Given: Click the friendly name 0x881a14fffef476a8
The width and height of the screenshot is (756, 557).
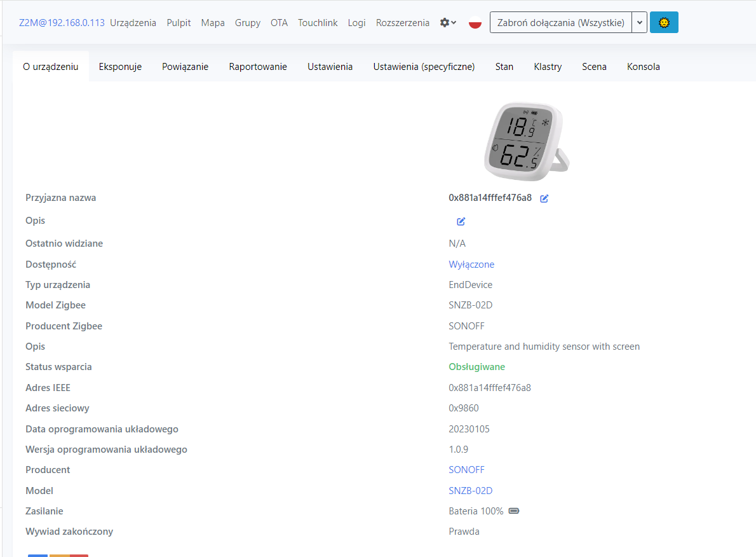Looking at the screenshot, I should click(490, 197).
